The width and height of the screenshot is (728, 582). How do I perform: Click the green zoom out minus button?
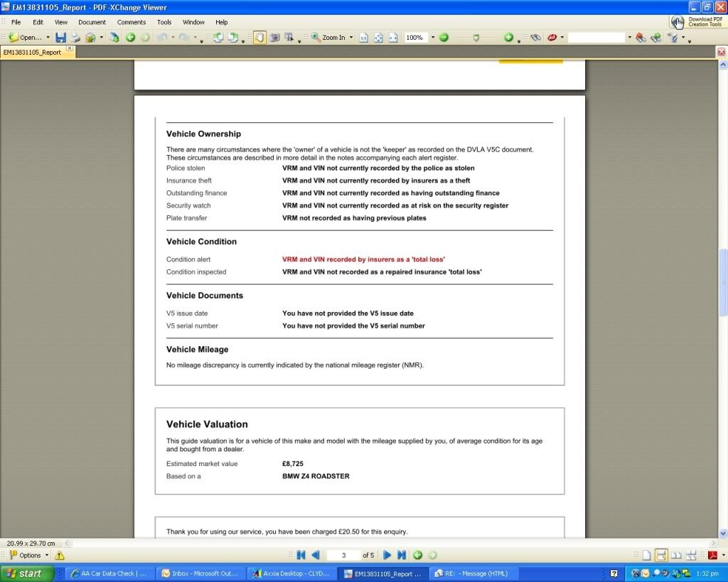(x=444, y=38)
